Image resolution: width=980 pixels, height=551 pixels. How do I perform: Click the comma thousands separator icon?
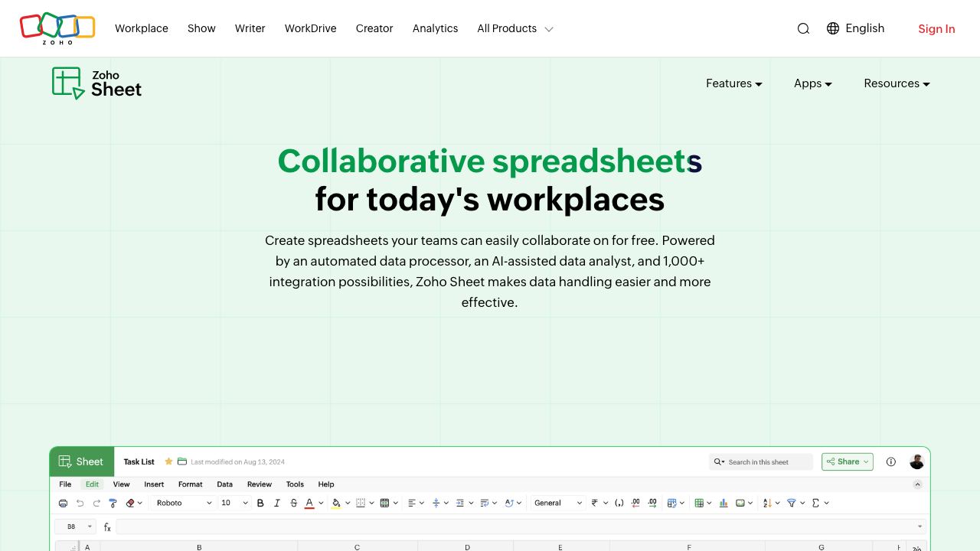click(619, 503)
